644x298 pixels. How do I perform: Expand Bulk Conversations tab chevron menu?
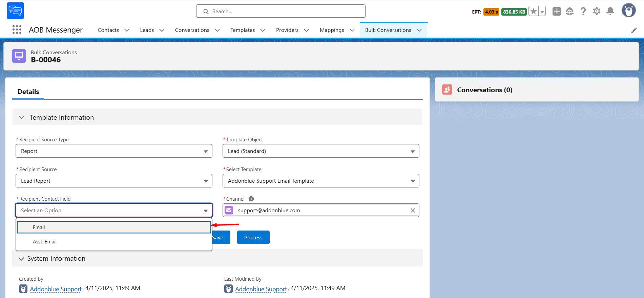pyautogui.click(x=419, y=30)
